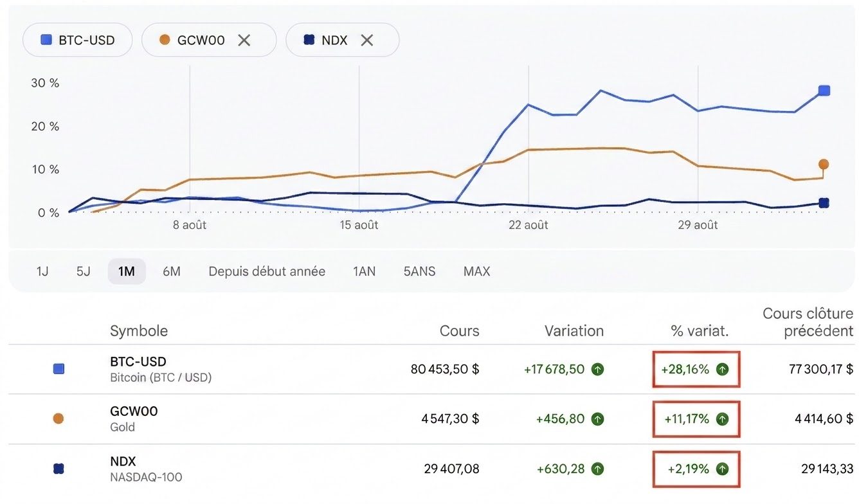Show Depuis début année range

coord(267,271)
